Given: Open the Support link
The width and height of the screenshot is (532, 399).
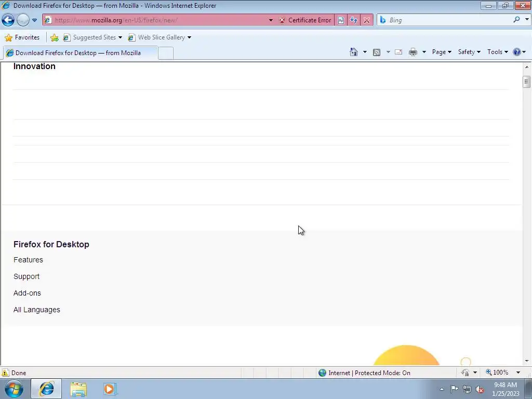Looking at the screenshot, I should point(26,276).
